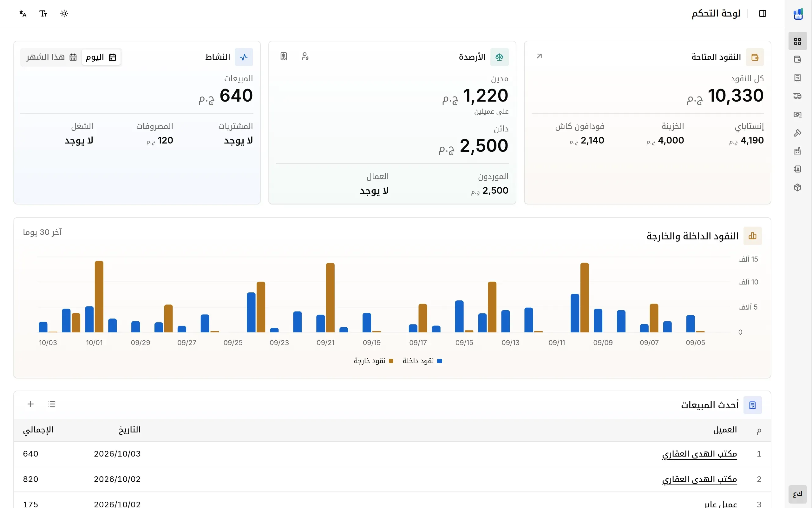Click the tall outgoing bar near 09/21
This screenshot has width=812, height=508.
pyautogui.click(x=330, y=298)
